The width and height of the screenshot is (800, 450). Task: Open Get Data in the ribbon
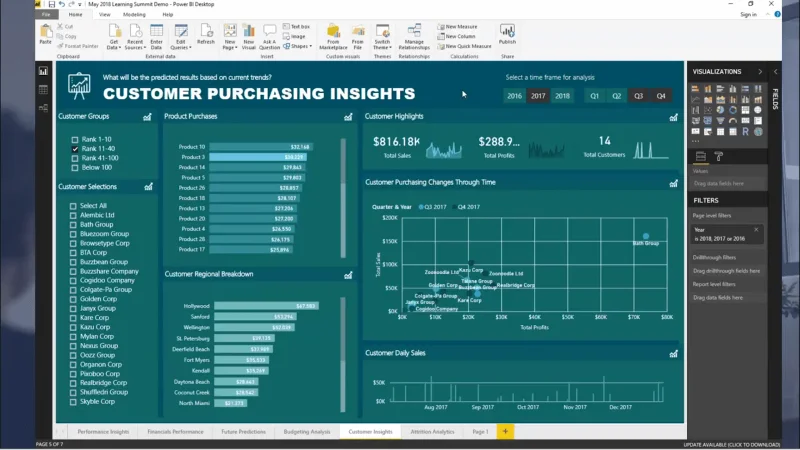point(114,37)
